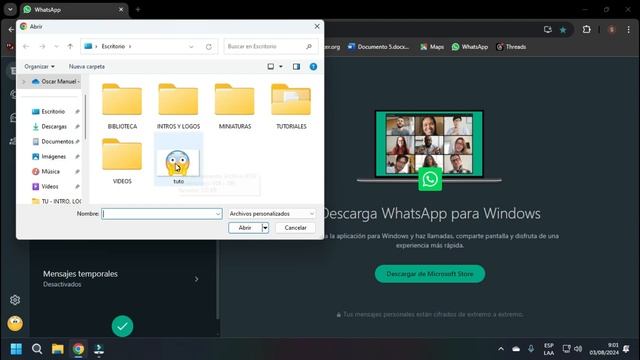Click the Cancelar button

[x=295, y=228]
